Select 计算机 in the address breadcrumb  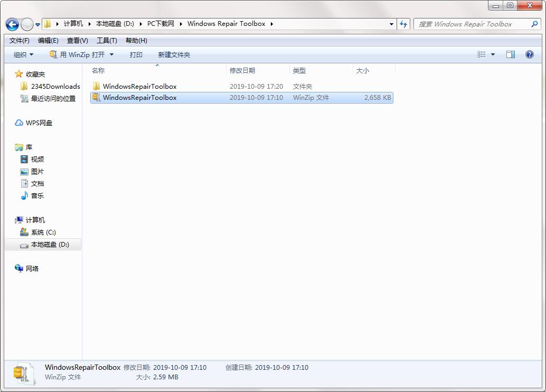coord(73,24)
